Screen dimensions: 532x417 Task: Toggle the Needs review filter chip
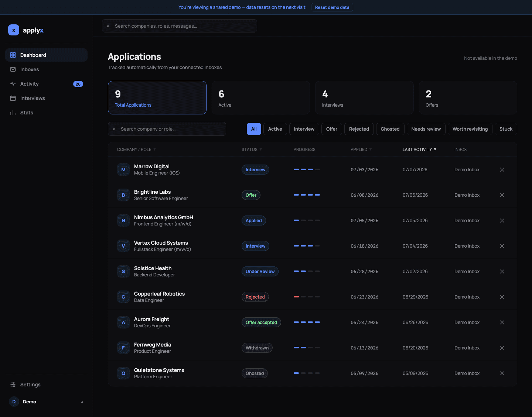coord(426,129)
